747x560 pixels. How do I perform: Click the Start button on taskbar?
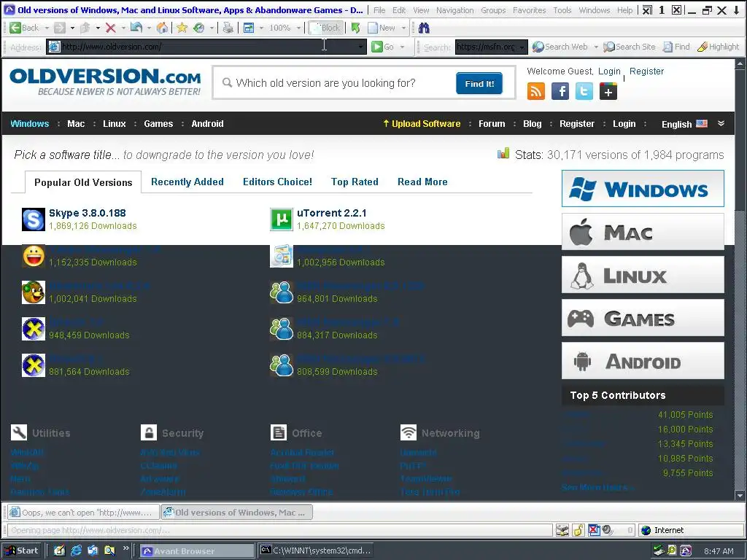tap(21, 551)
